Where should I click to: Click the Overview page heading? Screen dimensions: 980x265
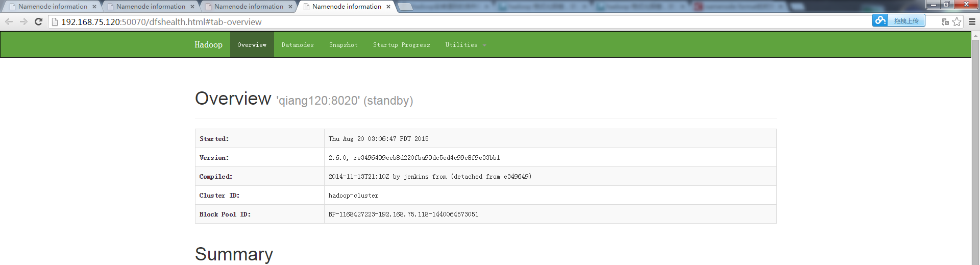point(233,99)
